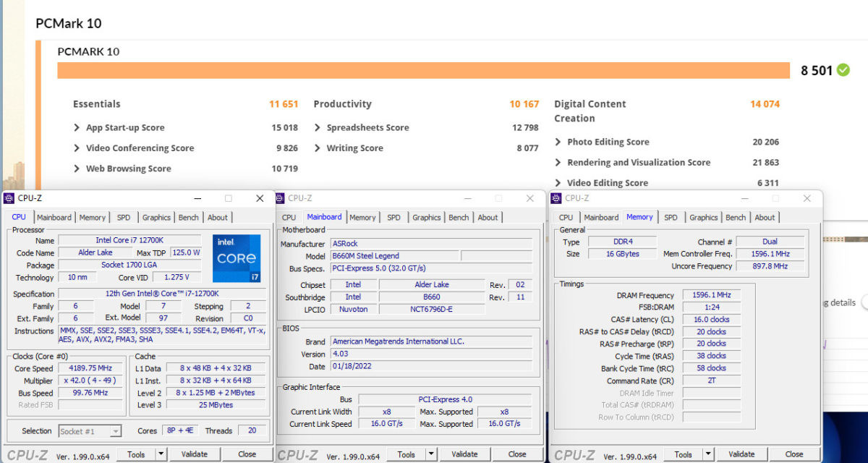Open Tools dropdown arrow in CPU window
Image resolution: width=868 pixels, height=463 pixels.
[161, 454]
